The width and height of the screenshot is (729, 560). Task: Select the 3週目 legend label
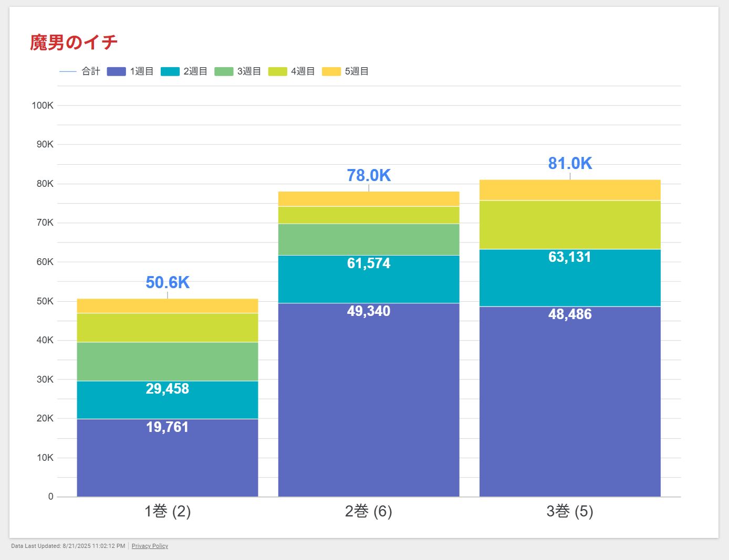point(249,71)
